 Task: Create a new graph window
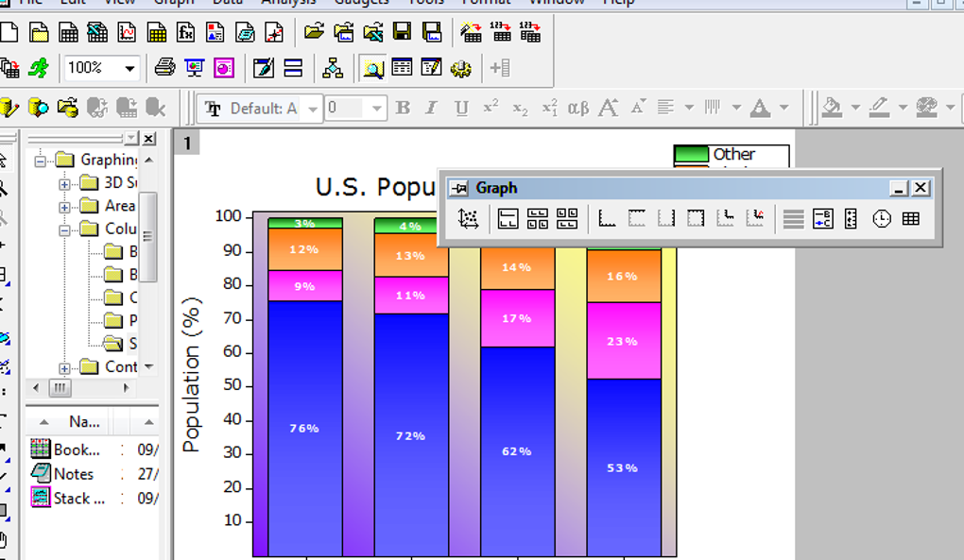pos(127,32)
